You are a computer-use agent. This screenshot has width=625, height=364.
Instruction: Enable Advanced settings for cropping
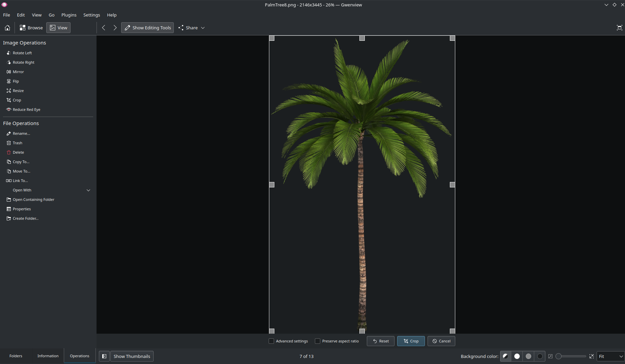(271, 341)
